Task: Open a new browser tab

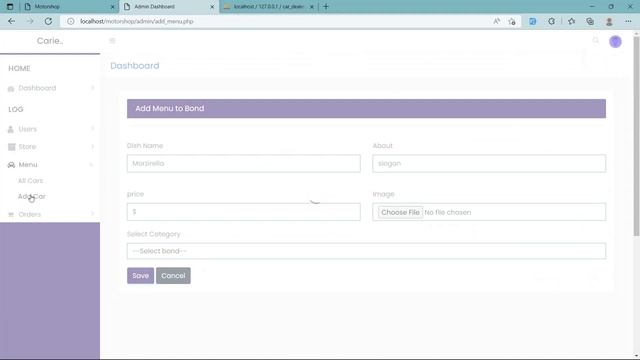Action: click(326, 7)
